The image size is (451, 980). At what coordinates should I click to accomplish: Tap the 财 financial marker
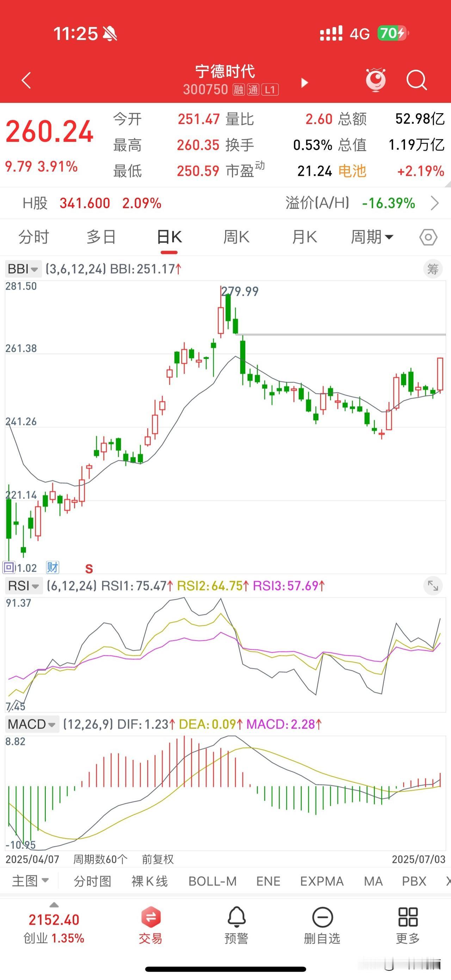pos(52,567)
